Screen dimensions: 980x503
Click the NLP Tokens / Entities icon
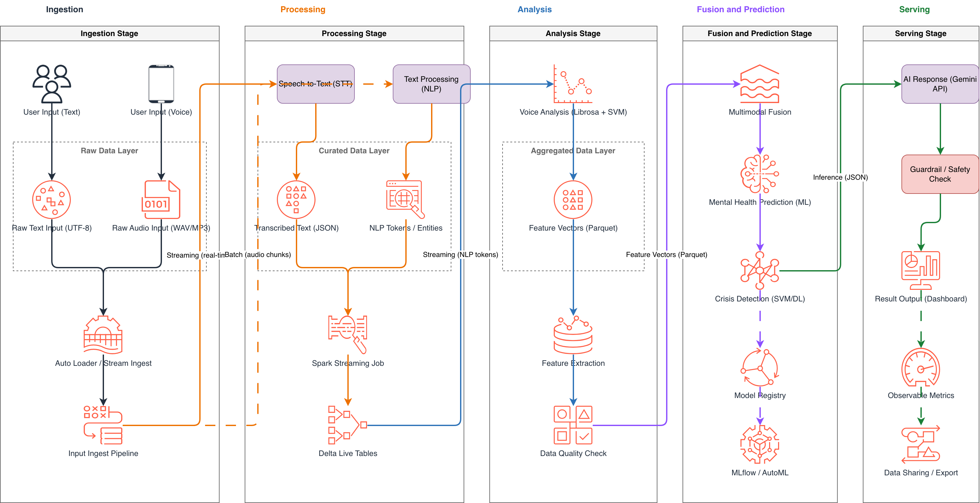coord(406,200)
